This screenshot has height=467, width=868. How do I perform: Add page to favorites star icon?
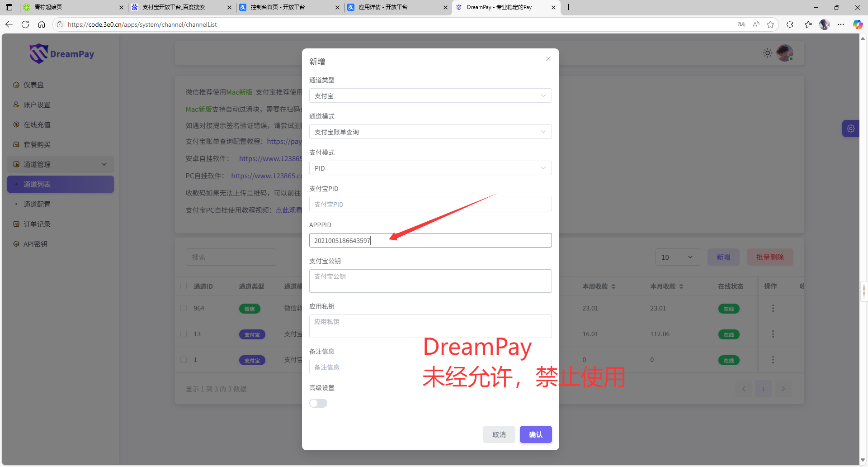[x=770, y=24]
